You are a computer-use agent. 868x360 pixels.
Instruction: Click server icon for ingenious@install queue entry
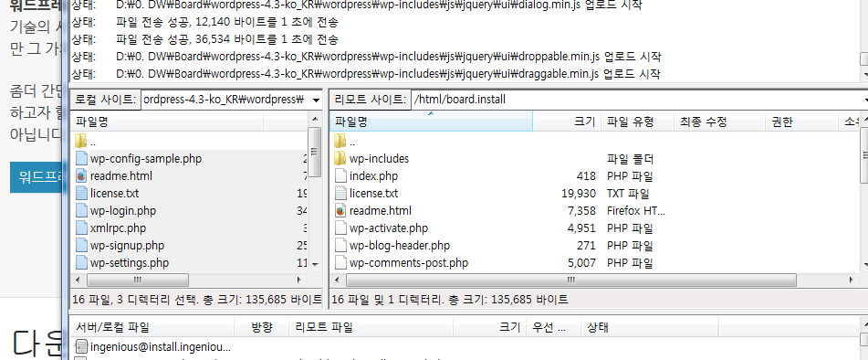click(81, 346)
